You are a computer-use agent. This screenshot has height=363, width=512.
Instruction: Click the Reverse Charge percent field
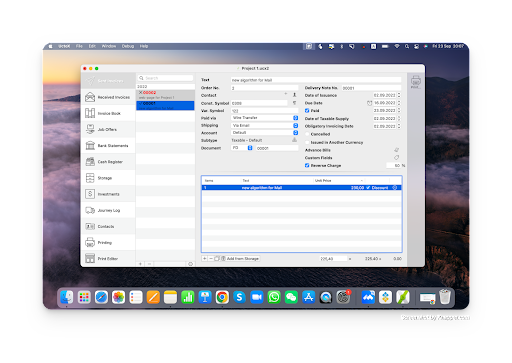[393, 165]
